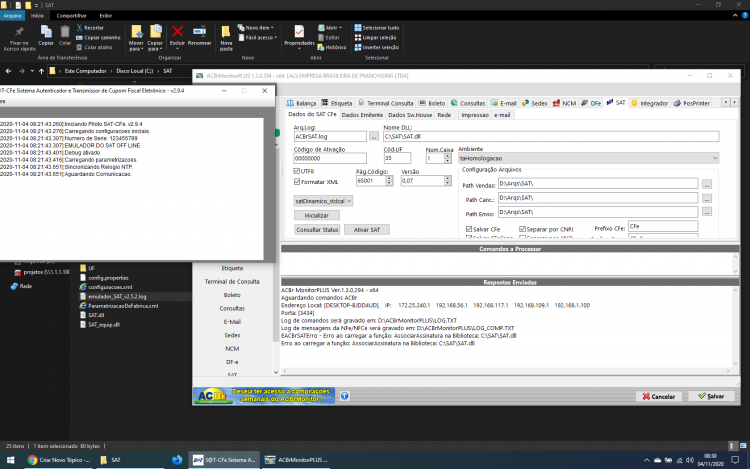This screenshot has width=750, height=469.
Task: Open the Impressao sub-tab
Action: coord(474,115)
